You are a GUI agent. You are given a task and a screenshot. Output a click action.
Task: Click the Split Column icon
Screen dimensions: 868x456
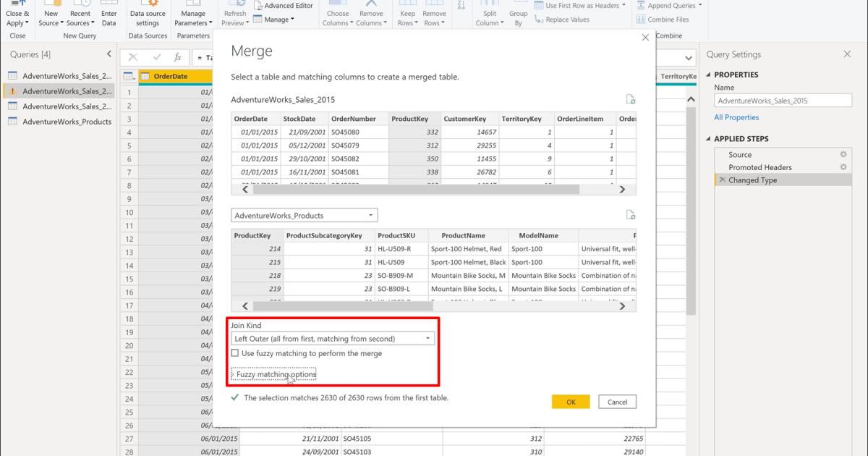(489, 14)
